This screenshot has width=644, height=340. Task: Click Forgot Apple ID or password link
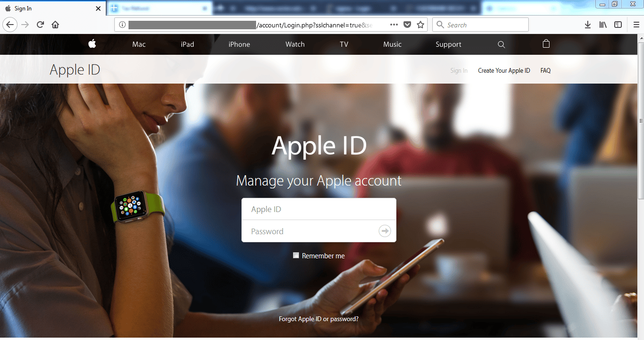point(318,319)
